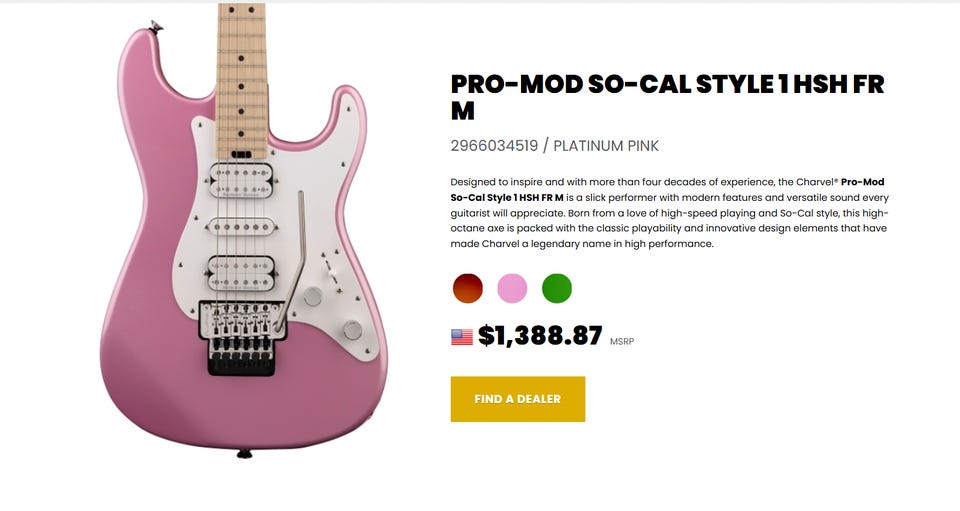Click the upper volume knob on pickguard
The height and width of the screenshot is (511, 960).
tap(313, 296)
